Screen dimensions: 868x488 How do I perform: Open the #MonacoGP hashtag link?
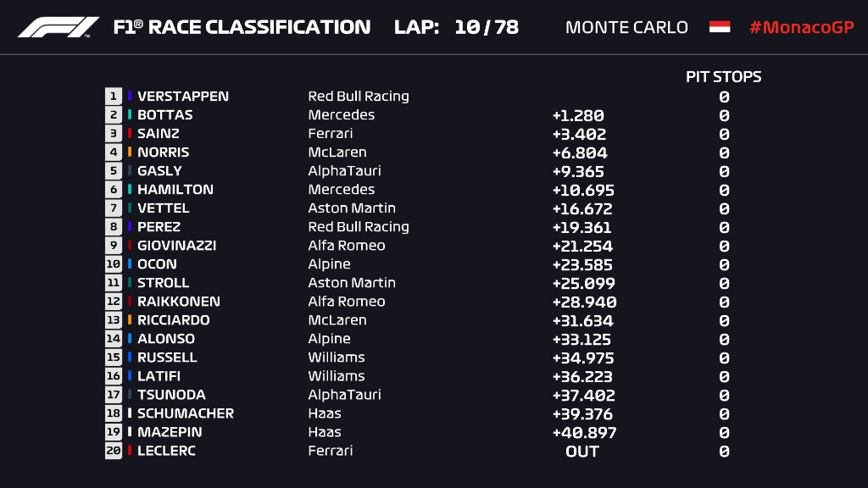[801, 27]
